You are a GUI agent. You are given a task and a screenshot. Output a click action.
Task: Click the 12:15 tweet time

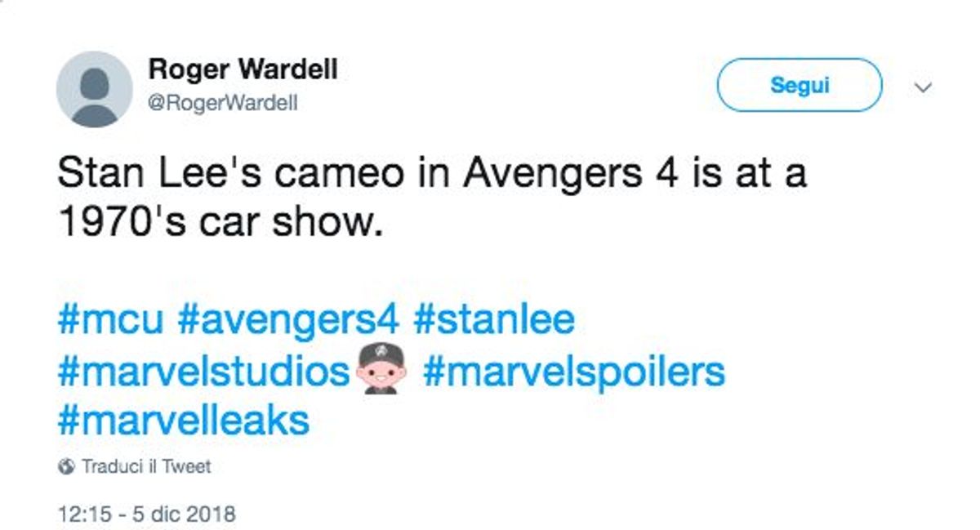point(80,514)
